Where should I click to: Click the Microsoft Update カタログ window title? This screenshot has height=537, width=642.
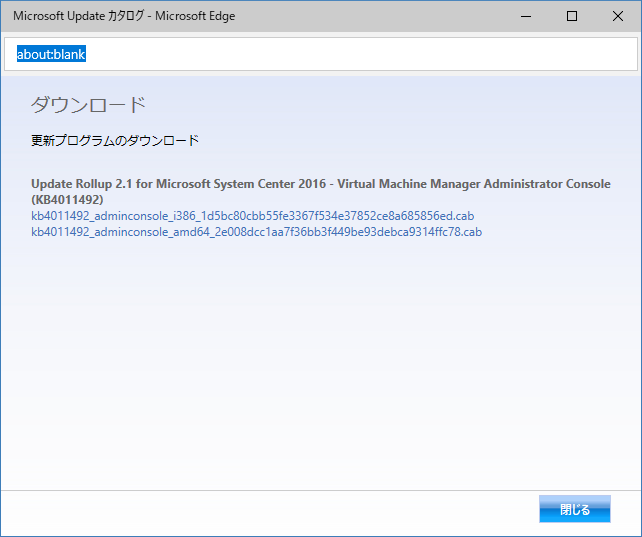point(124,16)
